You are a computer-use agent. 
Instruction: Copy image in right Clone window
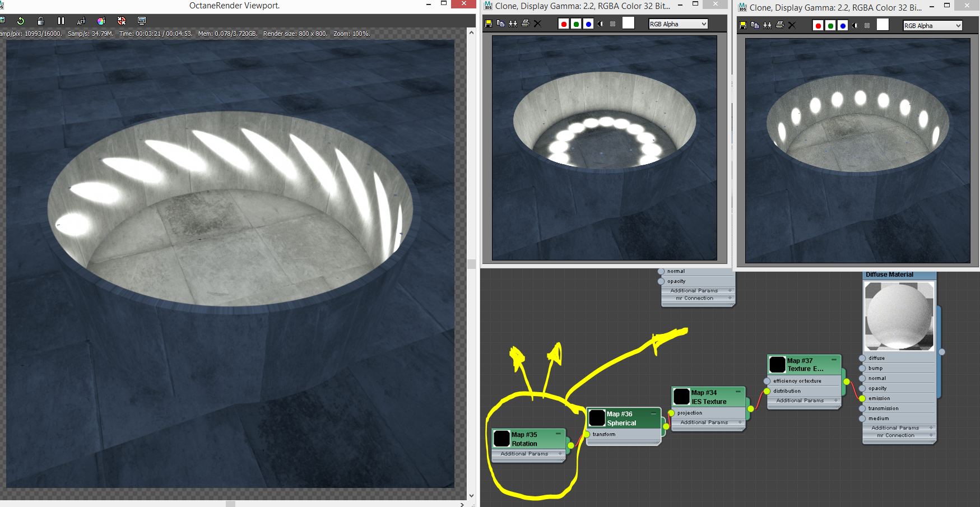click(x=755, y=25)
